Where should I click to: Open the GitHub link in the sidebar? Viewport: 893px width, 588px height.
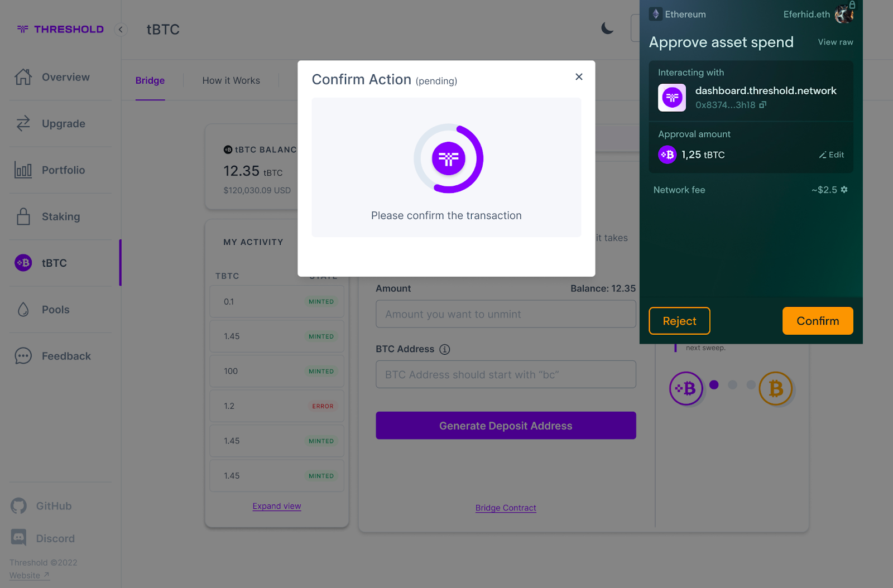[x=41, y=506]
